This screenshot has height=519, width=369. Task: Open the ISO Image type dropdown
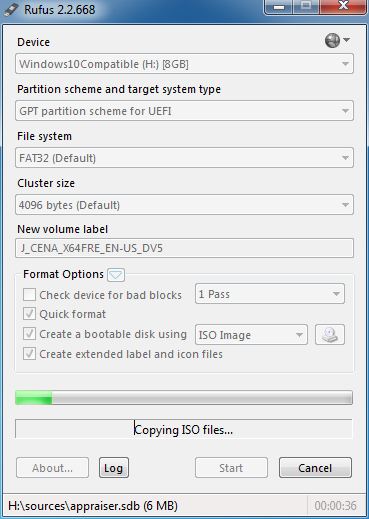(x=251, y=335)
